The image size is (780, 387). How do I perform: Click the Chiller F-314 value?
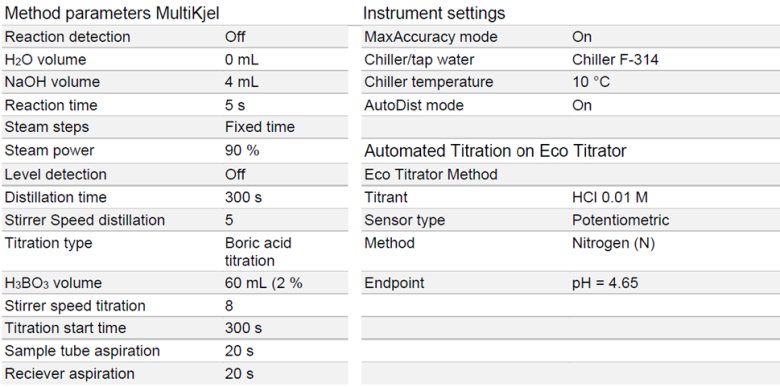click(x=615, y=60)
